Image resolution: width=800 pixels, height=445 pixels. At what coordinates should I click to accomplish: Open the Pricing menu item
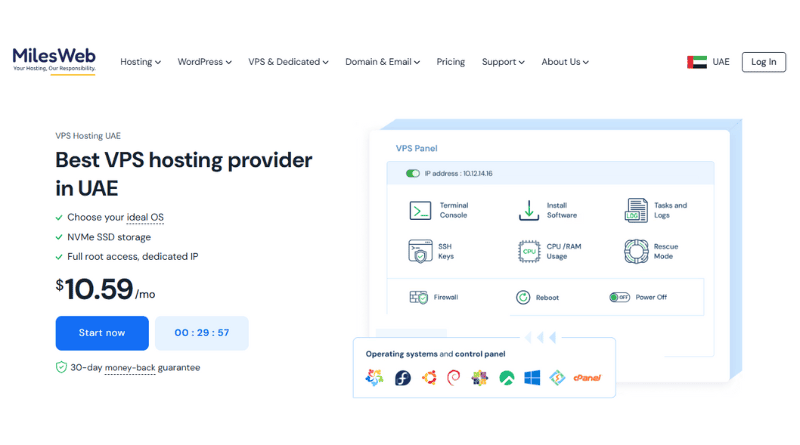pyautogui.click(x=451, y=62)
